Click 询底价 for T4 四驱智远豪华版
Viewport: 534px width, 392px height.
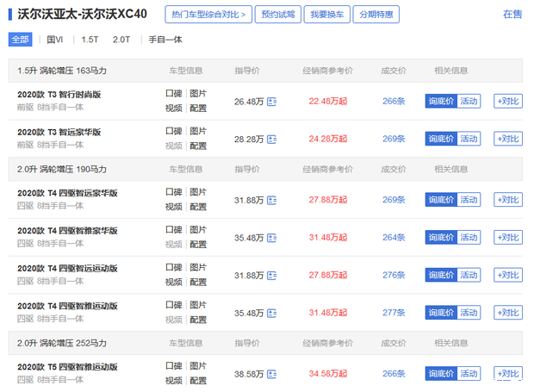[x=441, y=200]
